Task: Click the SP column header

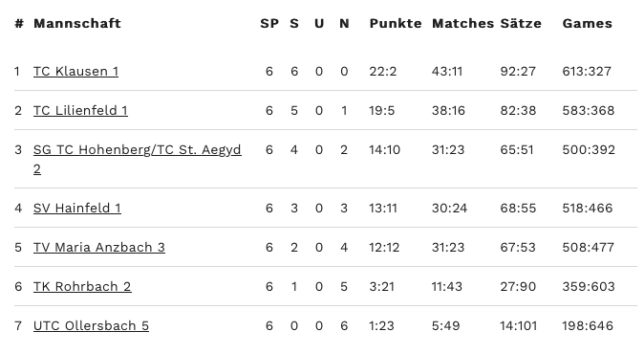Action: pyautogui.click(x=269, y=23)
